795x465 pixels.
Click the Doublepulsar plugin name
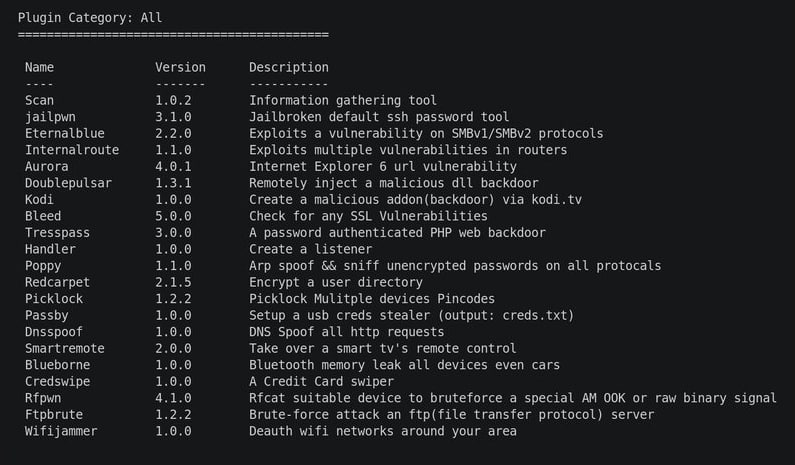coord(68,183)
